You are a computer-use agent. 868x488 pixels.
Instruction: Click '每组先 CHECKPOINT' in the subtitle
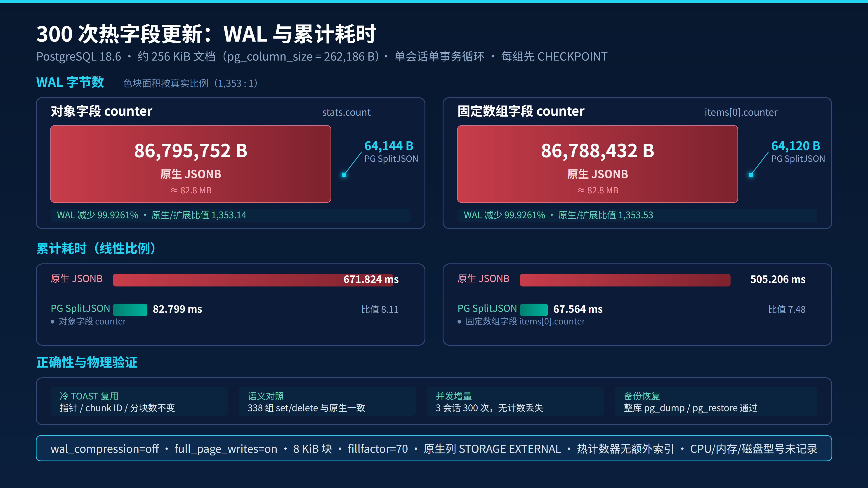click(554, 56)
